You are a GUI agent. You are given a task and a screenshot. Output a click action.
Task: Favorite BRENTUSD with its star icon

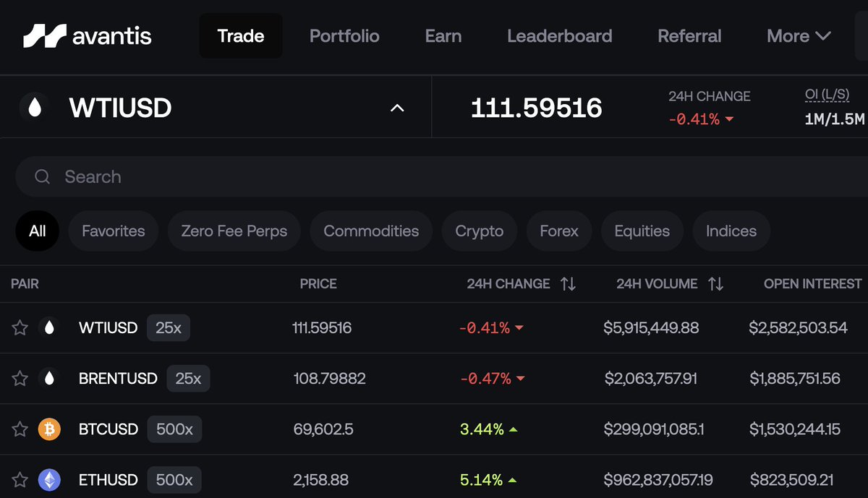tap(20, 378)
